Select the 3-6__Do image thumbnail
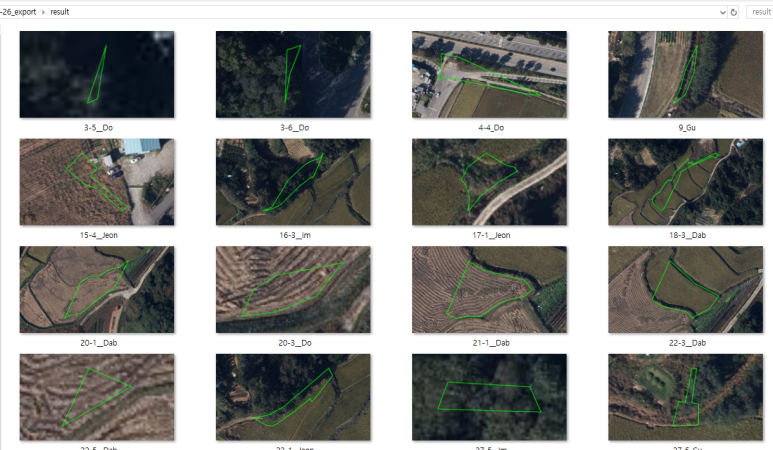The image size is (773, 450). (293, 74)
